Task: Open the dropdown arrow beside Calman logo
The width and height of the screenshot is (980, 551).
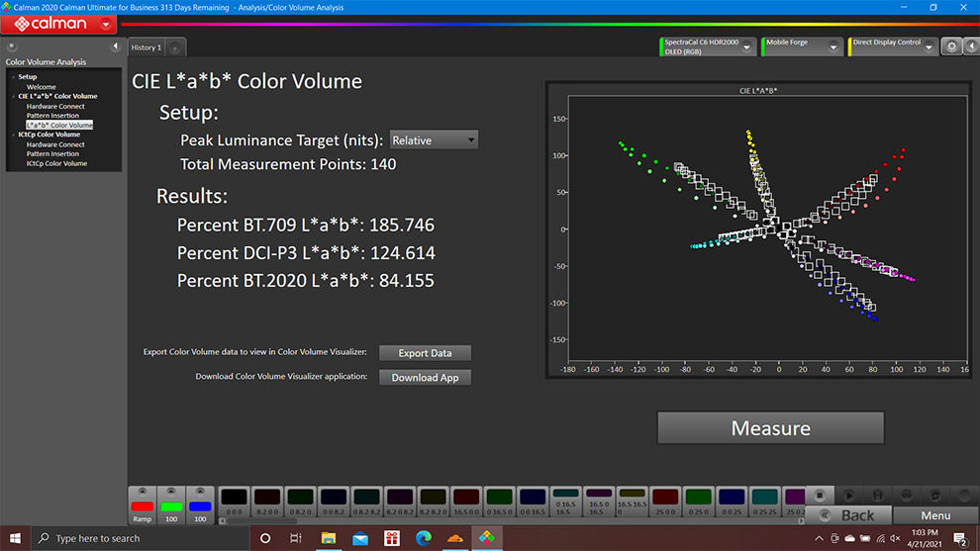Action: 106,24
